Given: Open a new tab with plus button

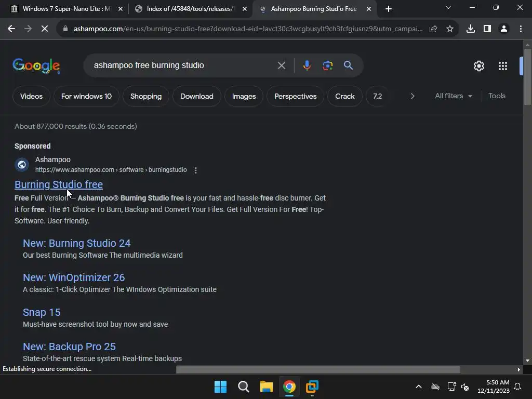Looking at the screenshot, I should (389, 9).
